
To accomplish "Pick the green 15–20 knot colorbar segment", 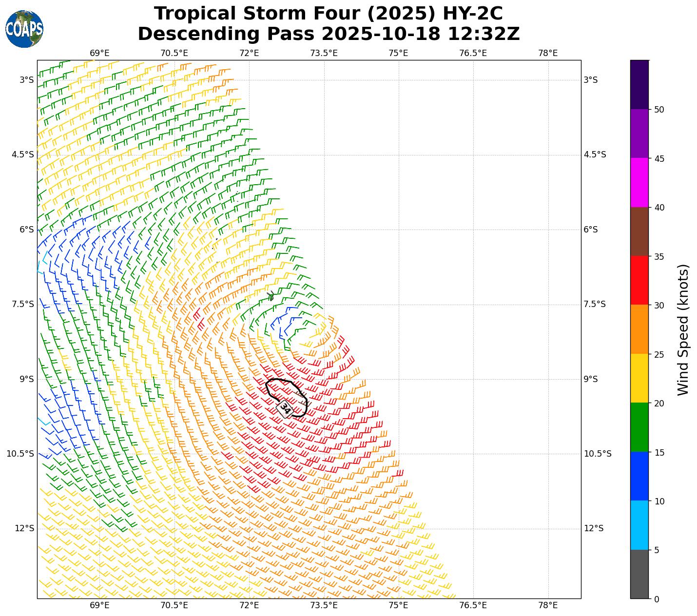I will 639,427.
